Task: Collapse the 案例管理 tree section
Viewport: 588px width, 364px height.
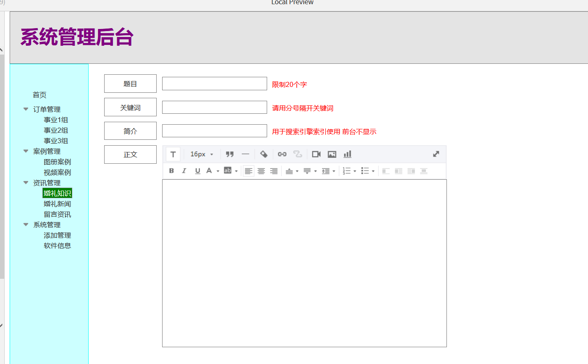Action: coord(26,151)
